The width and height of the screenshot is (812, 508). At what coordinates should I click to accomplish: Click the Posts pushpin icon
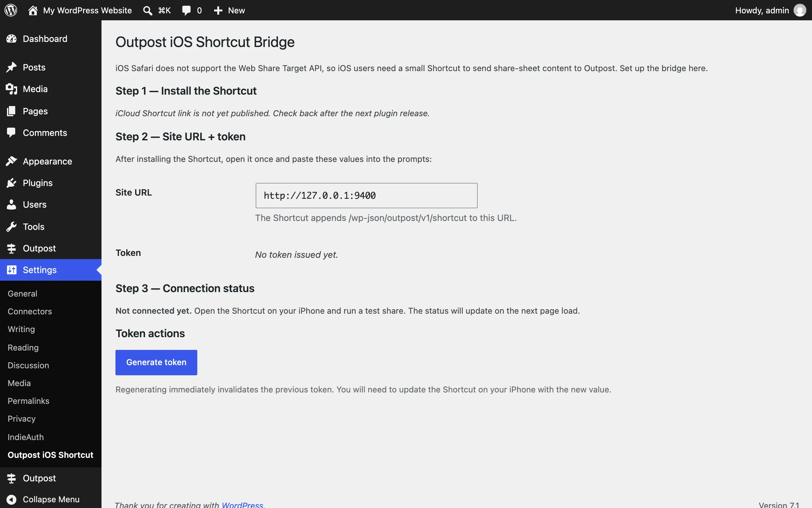click(11, 67)
